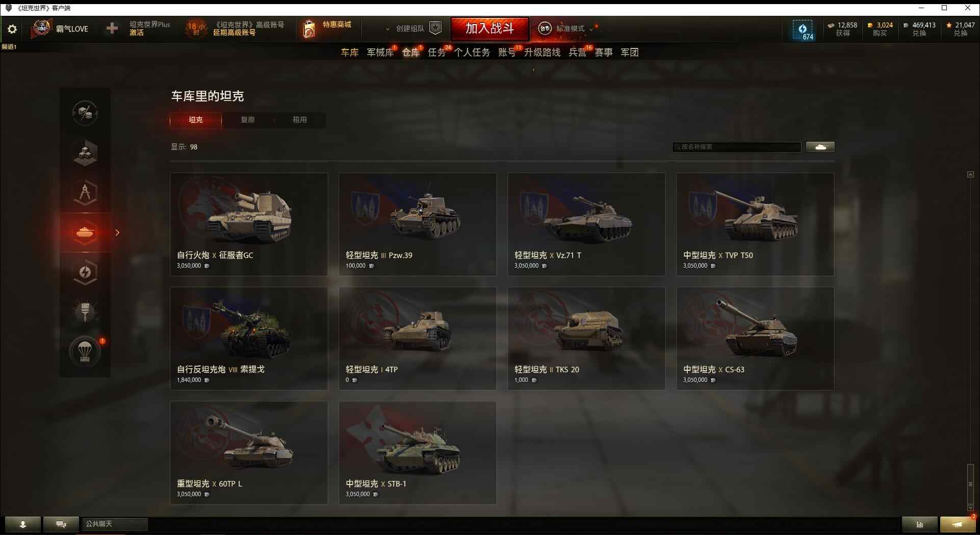Open the parachute supply drop icon in sidebar
The image size is (980, 535).
coord(85,351)
